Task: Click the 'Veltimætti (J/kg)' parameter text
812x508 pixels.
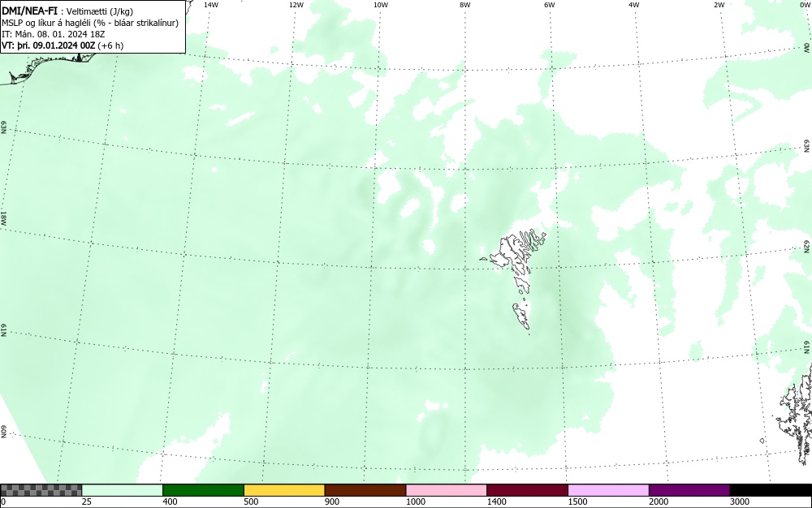Action: click(x=99, y=11)
